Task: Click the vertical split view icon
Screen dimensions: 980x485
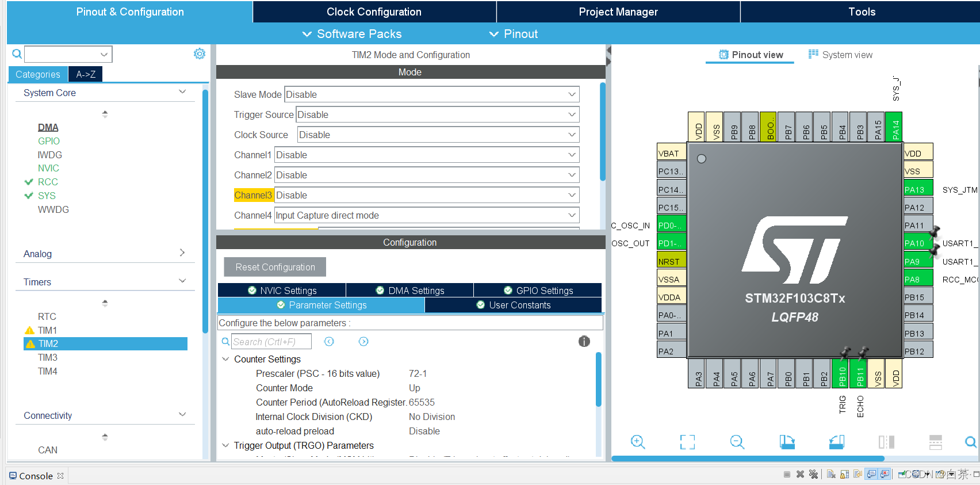Action: [x=886, y=442]
